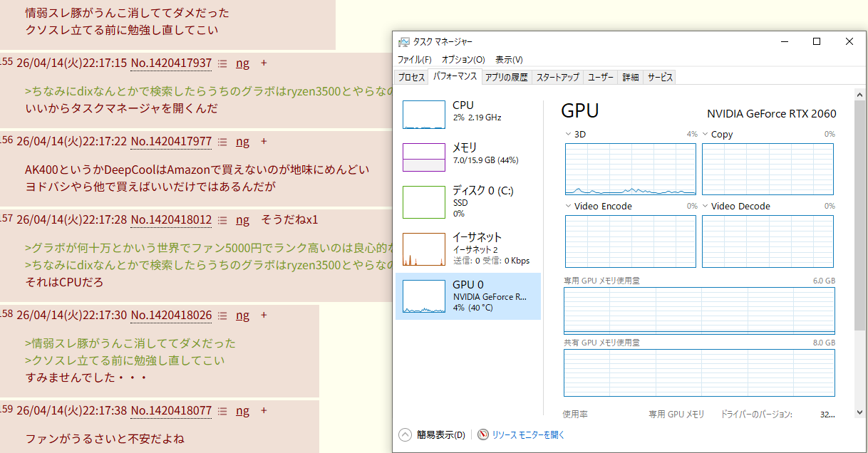
Task: Click the circular arrow icon beside 簡易表示
Action: pos(405,434)
